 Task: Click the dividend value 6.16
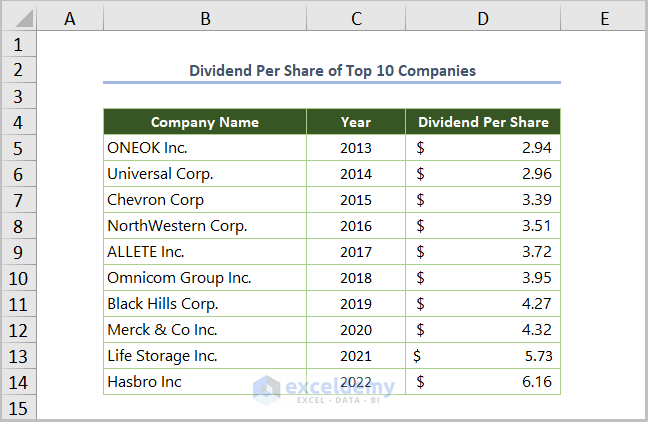click(536, 382)
